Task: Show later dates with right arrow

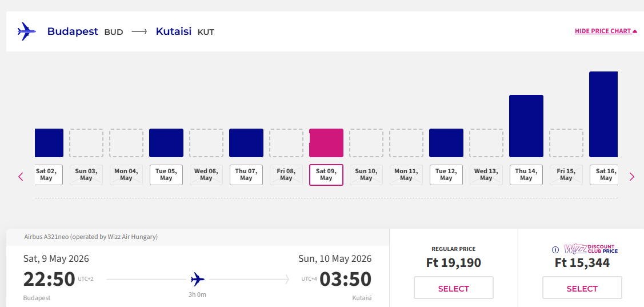Action: point(631,177)
